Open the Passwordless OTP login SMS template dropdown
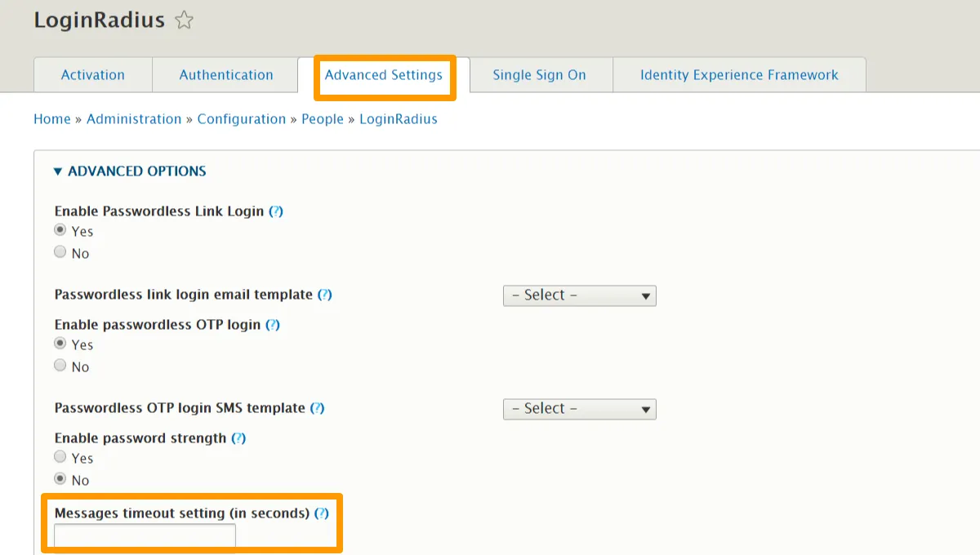This screenshot has width=980, height=555. click(579, 409)
